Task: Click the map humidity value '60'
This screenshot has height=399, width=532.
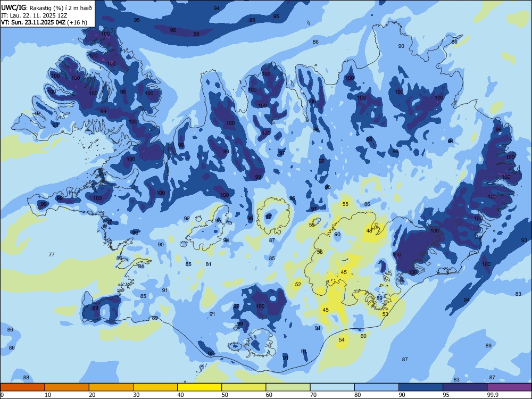Action: [x=363, y=336]
